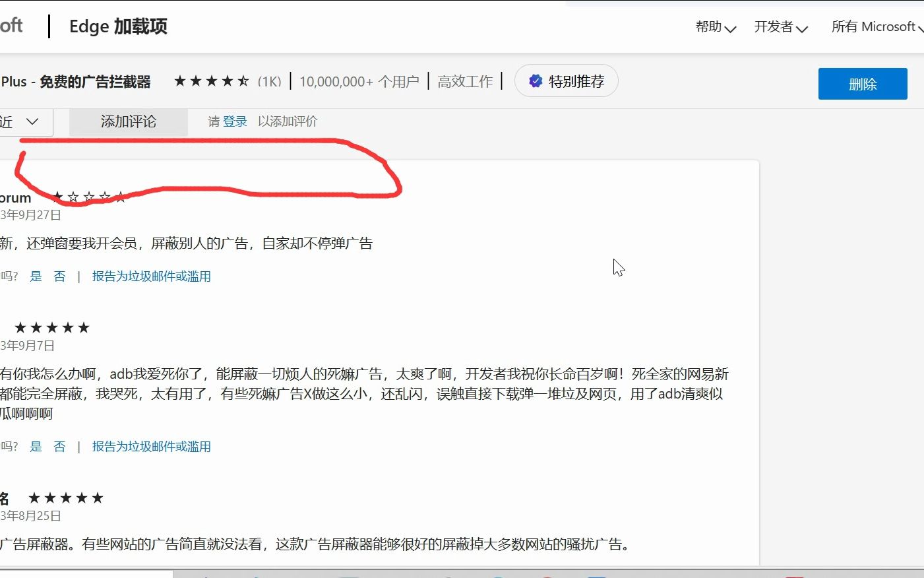This screenshot has width=924, height=578.
Task: Click the blue 删除 button
Action: point(863,84)
